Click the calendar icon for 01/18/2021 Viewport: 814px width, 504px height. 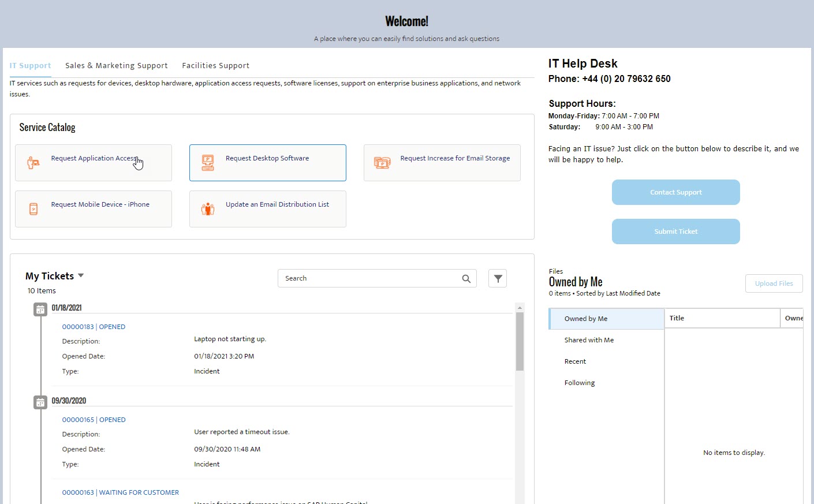coord(40,310)
